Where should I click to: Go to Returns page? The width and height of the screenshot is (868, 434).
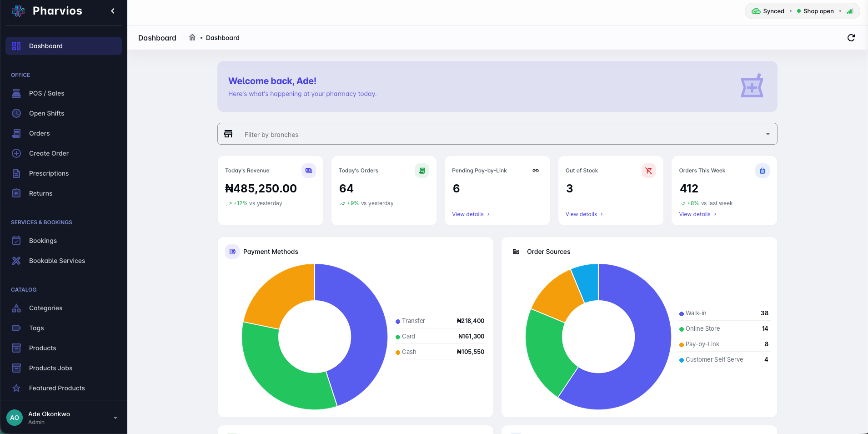64,193
